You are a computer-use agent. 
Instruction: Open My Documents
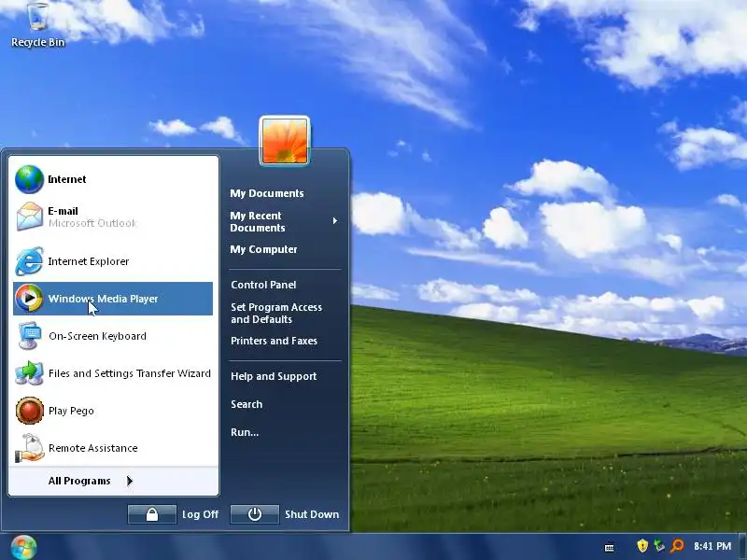coord(267,193)
